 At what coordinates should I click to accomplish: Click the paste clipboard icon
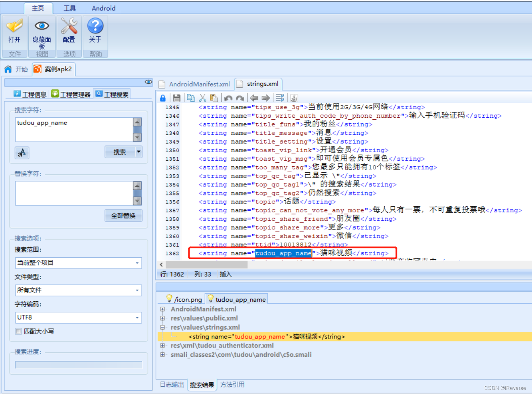pyautogui.click(x=214, y=98)
